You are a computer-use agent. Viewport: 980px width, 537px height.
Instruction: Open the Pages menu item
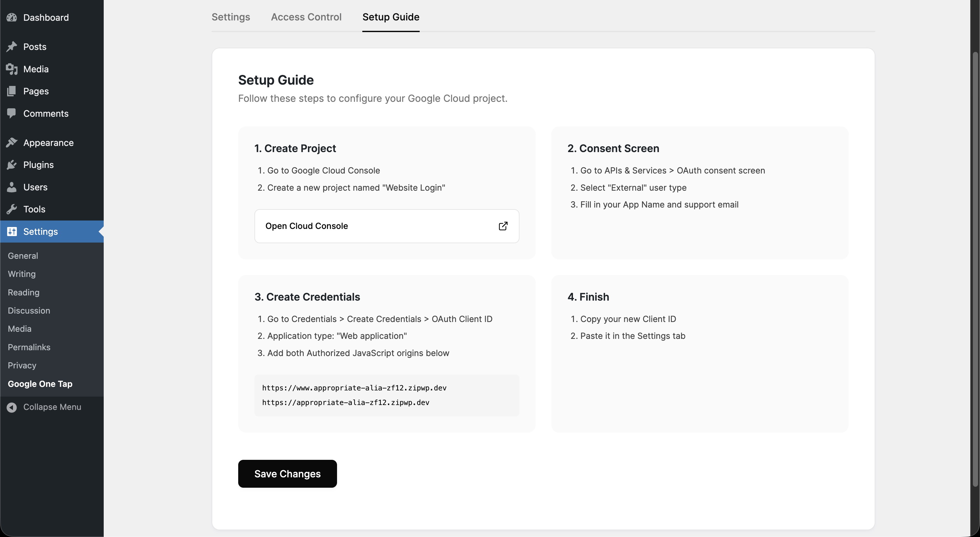pos(36,91)
